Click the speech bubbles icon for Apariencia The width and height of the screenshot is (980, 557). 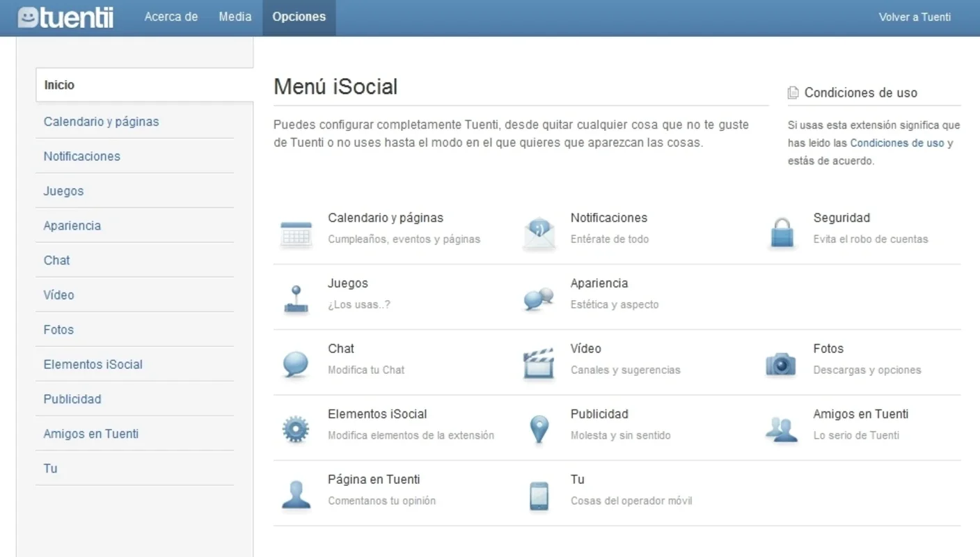[538, 299]
